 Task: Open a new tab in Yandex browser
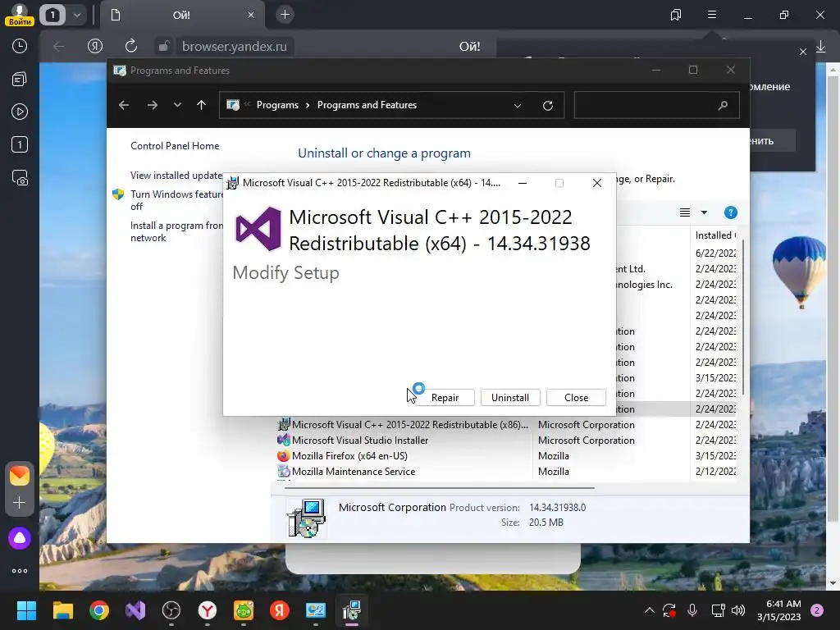(x=285, y=15)
